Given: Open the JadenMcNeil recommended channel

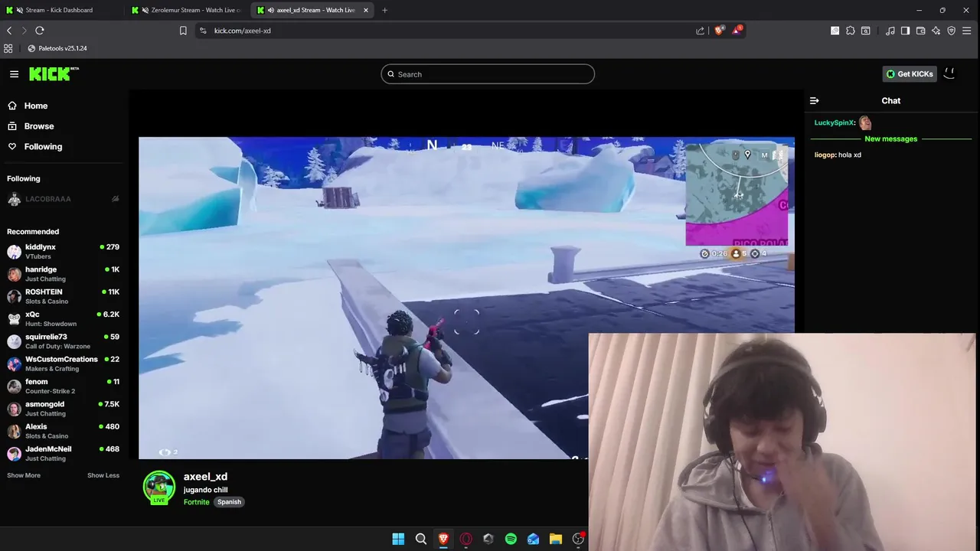Looking at the screenshot, I should 64,453.
